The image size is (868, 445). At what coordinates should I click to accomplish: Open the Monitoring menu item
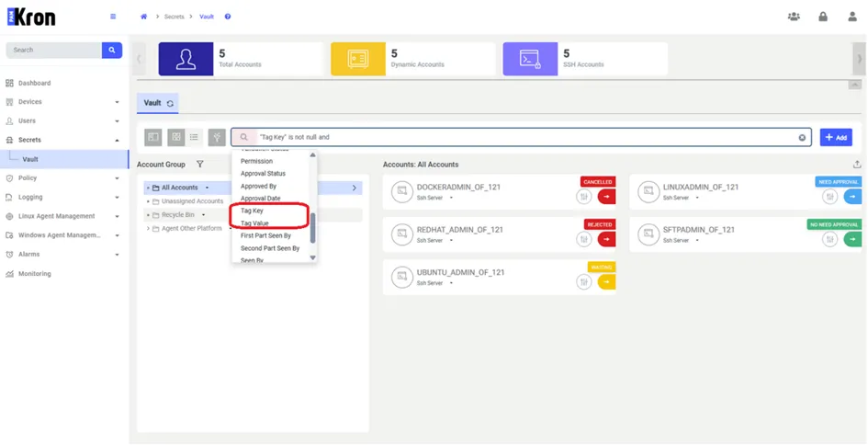[x=34, y=274]
